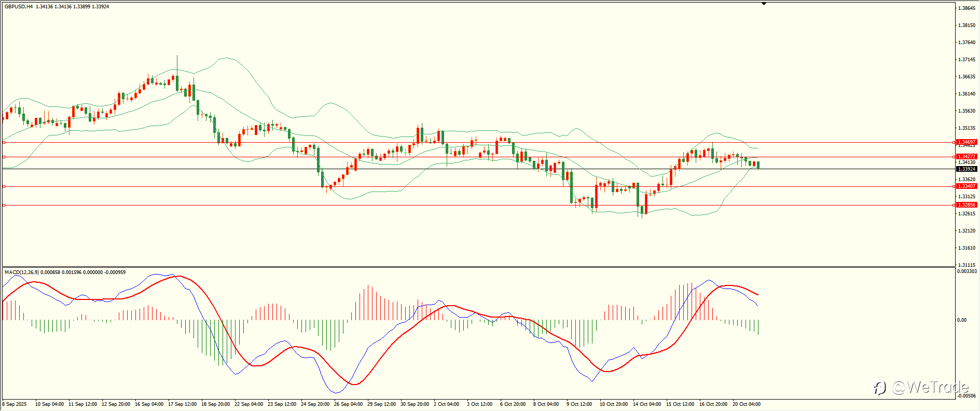This screenshot has height=411, width=980.
Task: Click the red 1.32856 price level tag
Action: pyautogui.click(x=967, y=205)
